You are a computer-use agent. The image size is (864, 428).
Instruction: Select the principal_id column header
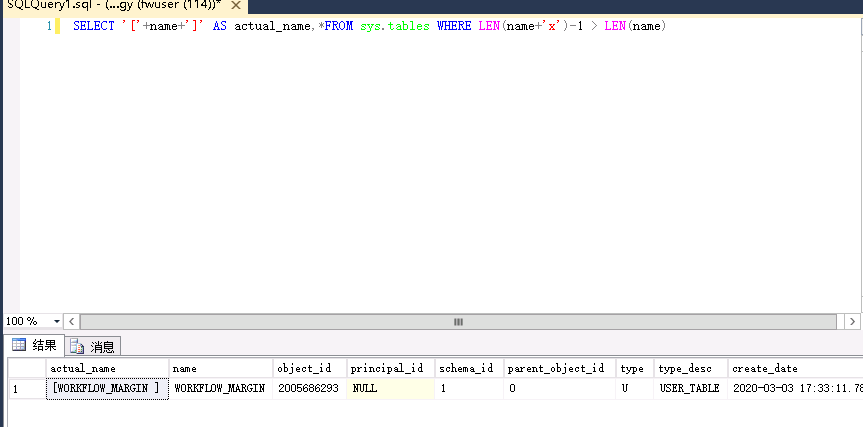[391, 369]
